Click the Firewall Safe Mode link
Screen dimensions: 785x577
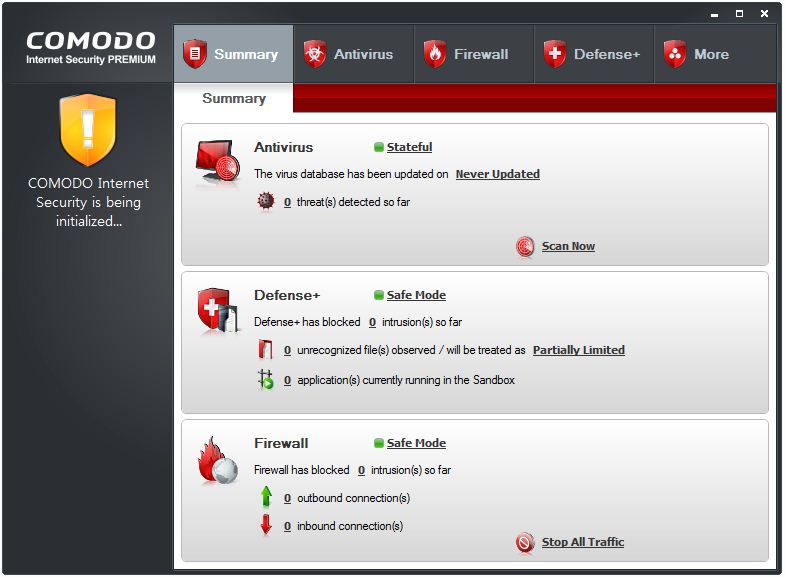click(x=416, y=443)
